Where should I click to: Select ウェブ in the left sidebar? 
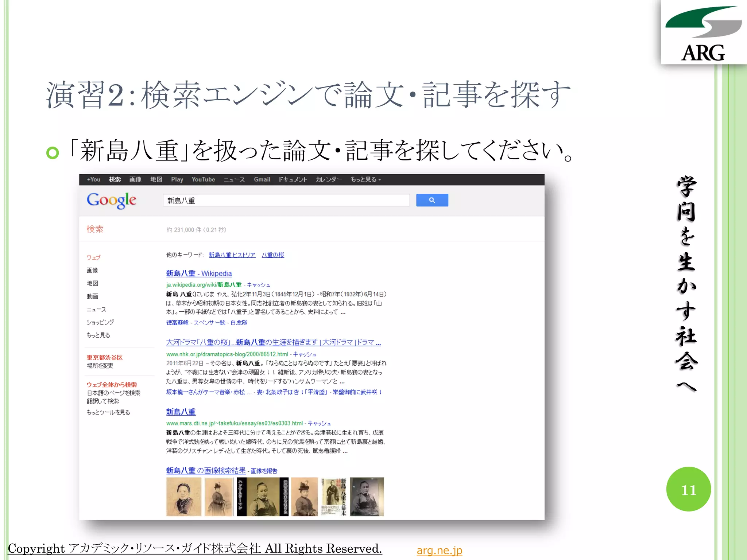pos(93,257)
